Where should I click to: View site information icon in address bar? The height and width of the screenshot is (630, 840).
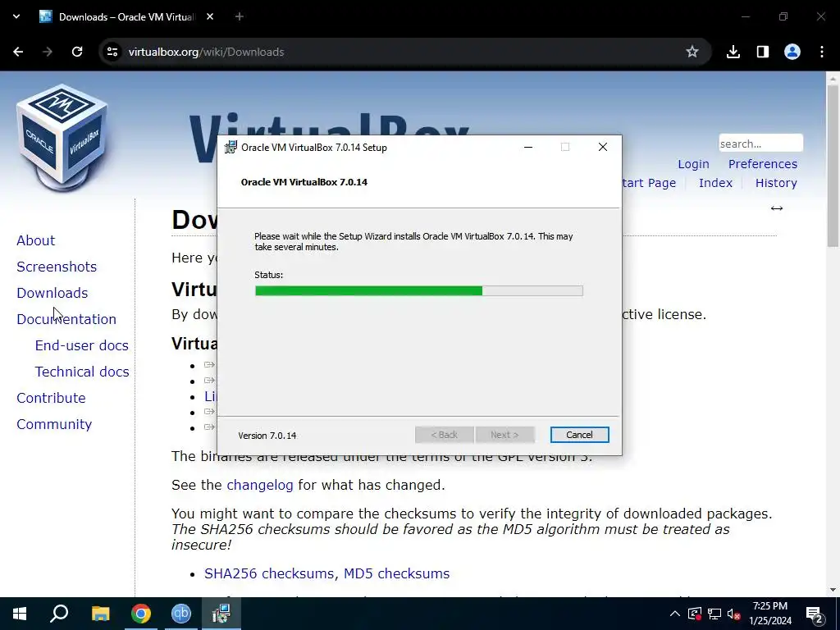(x=112, y=52)
